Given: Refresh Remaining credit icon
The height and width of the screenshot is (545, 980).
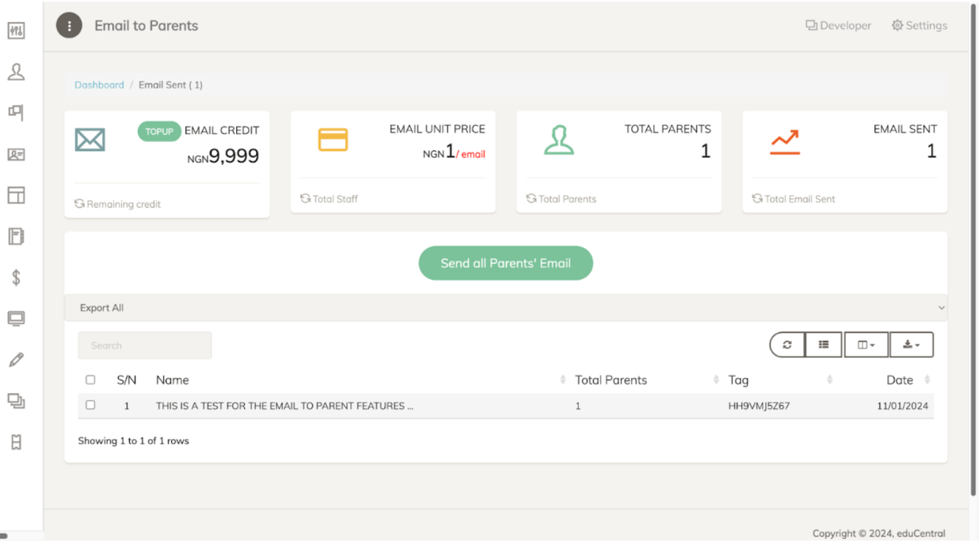Looking at the screenshot, I should (x=80, y=204).
